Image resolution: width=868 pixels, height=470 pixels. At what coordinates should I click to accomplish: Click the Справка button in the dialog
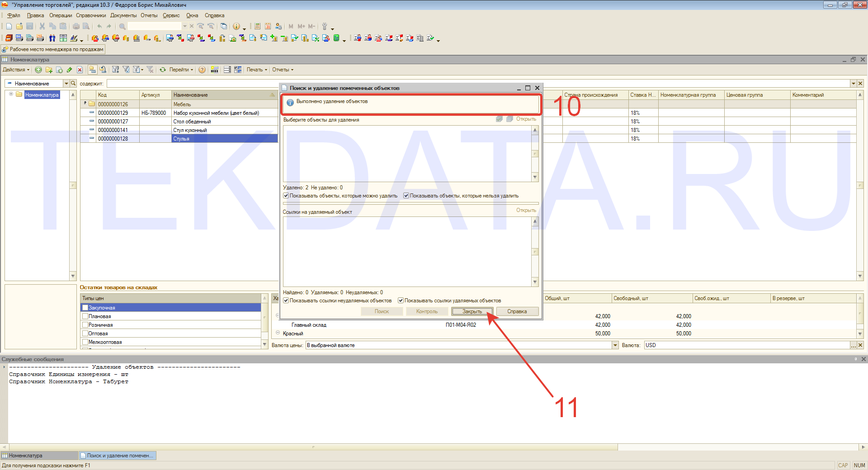(x=517, y=311)
